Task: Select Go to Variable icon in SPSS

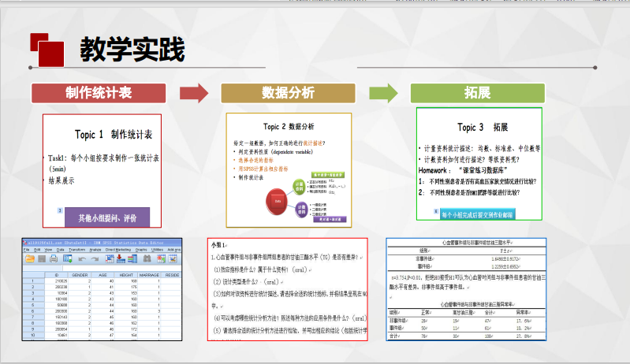Action: coord(121,259)
